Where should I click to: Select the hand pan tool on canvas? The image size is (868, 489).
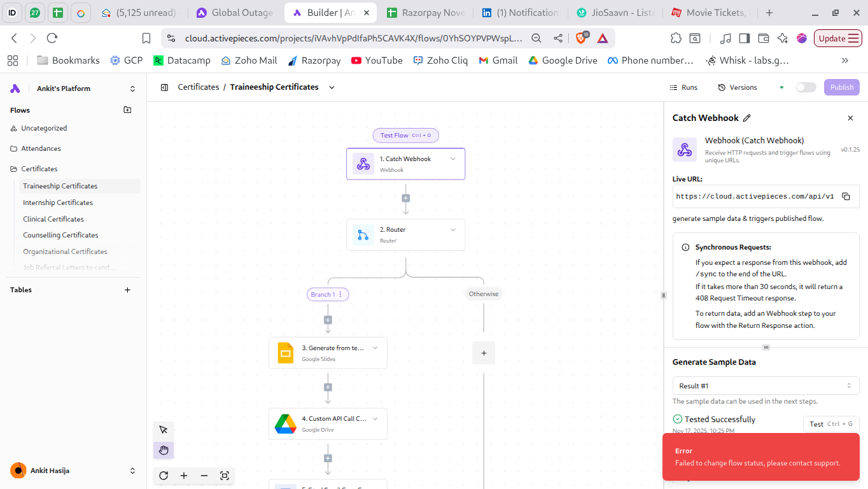tap(164, 450)
